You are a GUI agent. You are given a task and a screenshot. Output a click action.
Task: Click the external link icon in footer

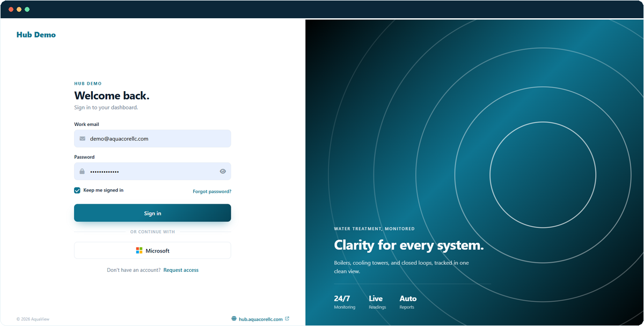pyautogui.click(x=287, y=318)
